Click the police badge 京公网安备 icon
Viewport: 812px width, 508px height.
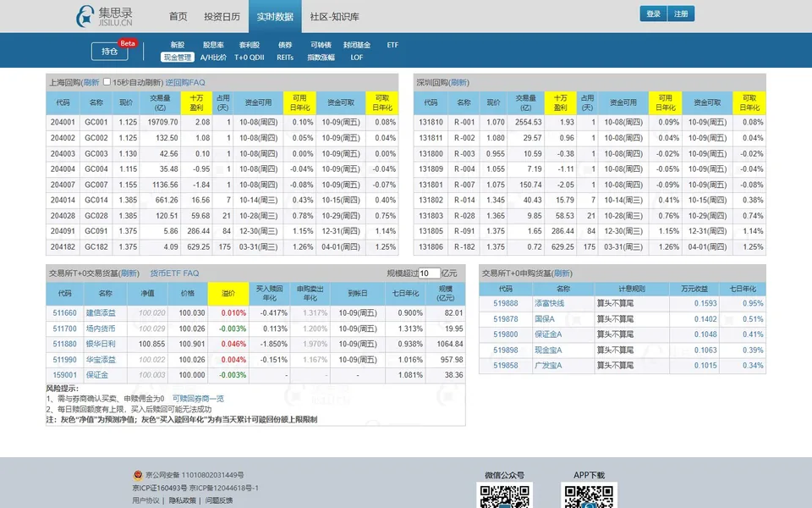138,475
